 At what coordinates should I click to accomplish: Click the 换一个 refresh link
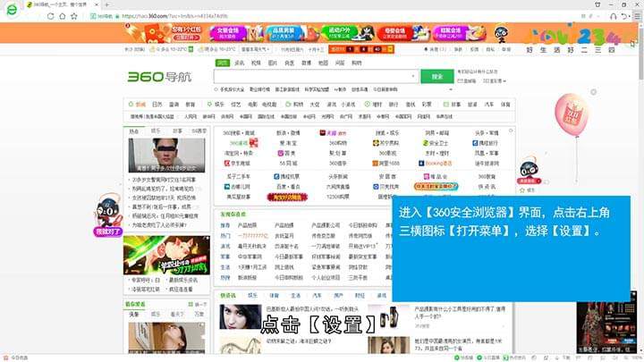pyautogui.click(x=198, y=304)
